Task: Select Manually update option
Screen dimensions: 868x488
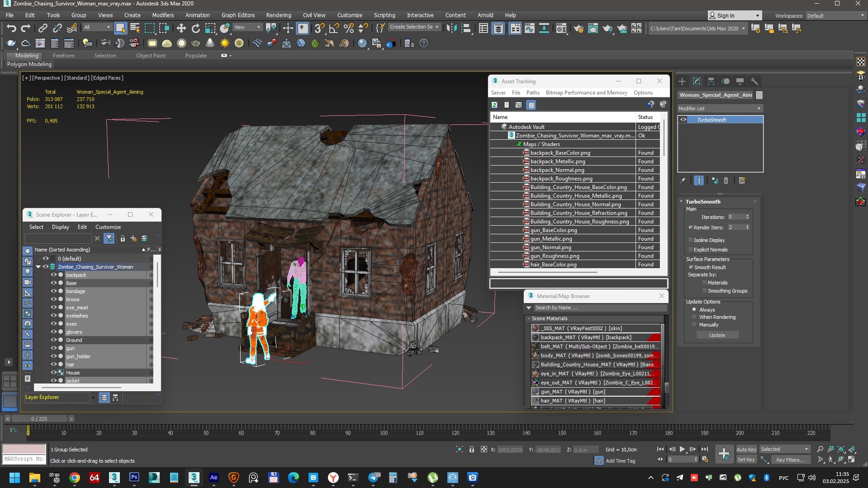Action: (x=694, y=325)
